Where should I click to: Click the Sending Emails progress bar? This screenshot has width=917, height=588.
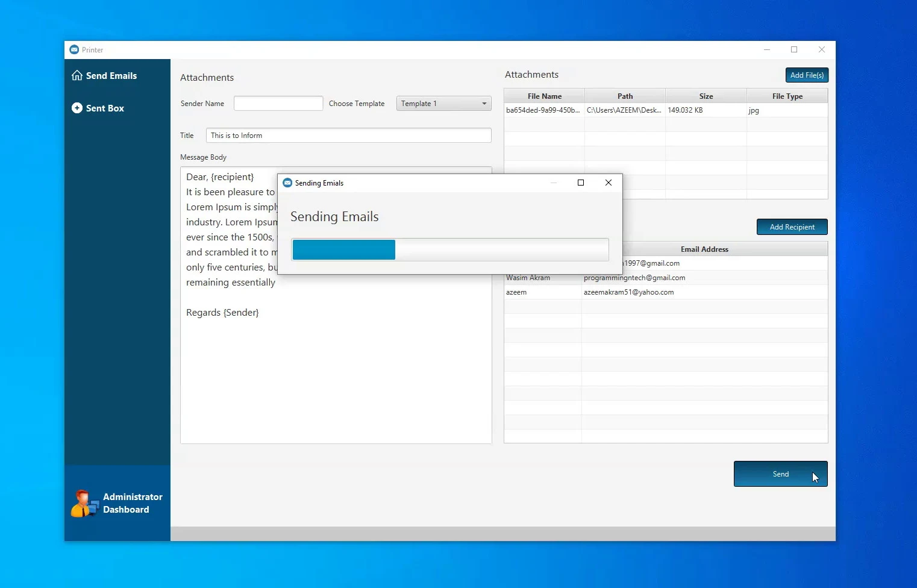click(x=449, y=249)
